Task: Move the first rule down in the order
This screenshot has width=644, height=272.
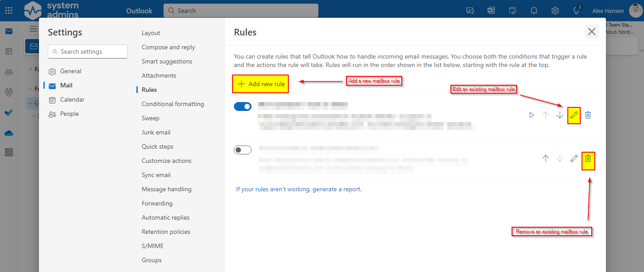Action: (x=560, y=114)
